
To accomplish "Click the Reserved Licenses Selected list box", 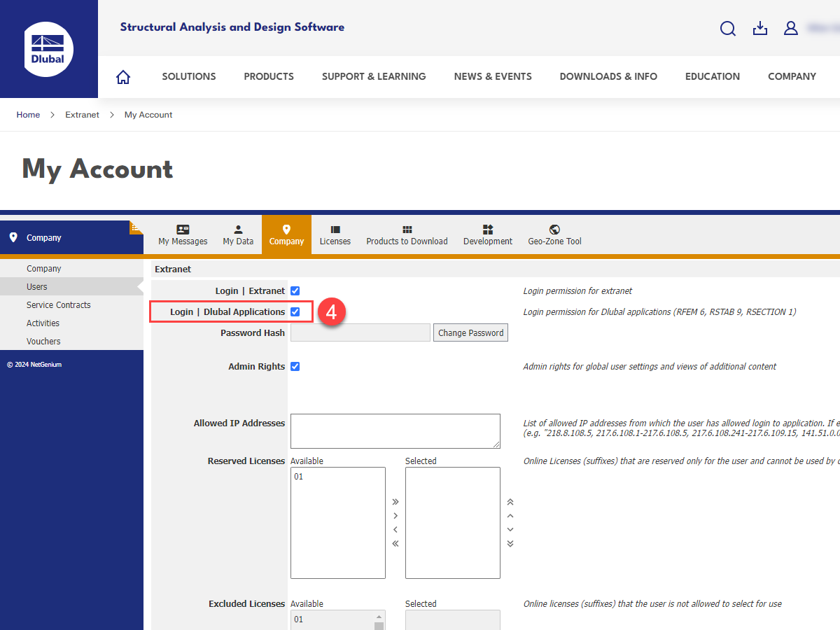I will click(x=453, y=523).
